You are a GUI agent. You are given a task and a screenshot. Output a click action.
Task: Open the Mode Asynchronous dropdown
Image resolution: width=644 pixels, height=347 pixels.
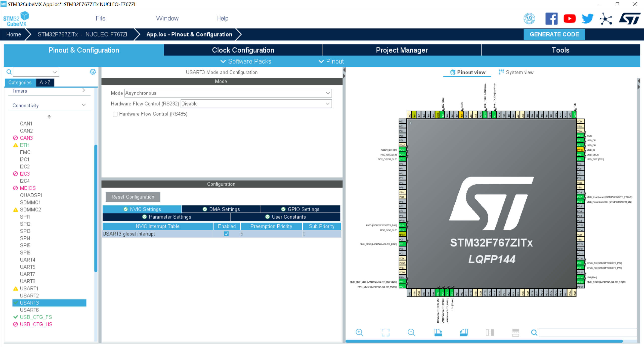[228, 93]
